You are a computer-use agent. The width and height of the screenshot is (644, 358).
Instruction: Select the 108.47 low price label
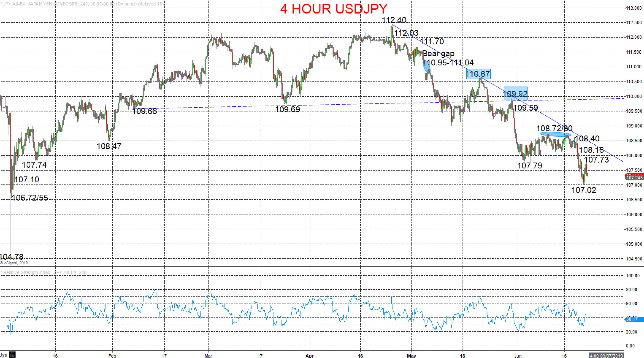(109, 146)
